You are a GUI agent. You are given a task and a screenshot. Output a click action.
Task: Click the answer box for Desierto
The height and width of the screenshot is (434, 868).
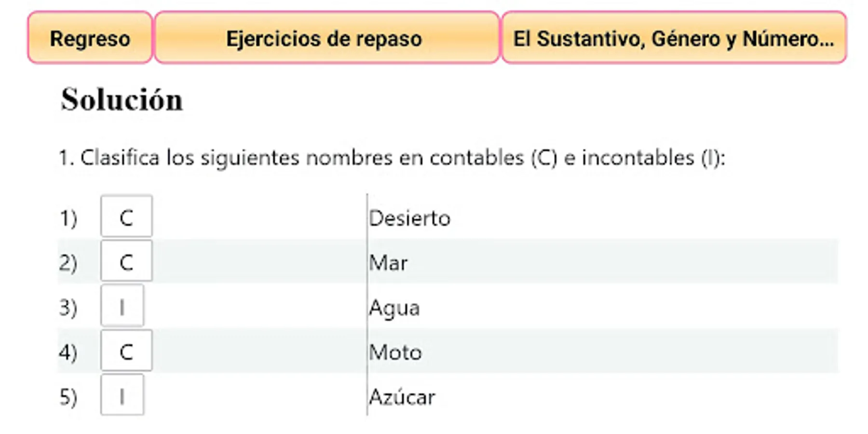pyautogui.click(x=126, y=217)
